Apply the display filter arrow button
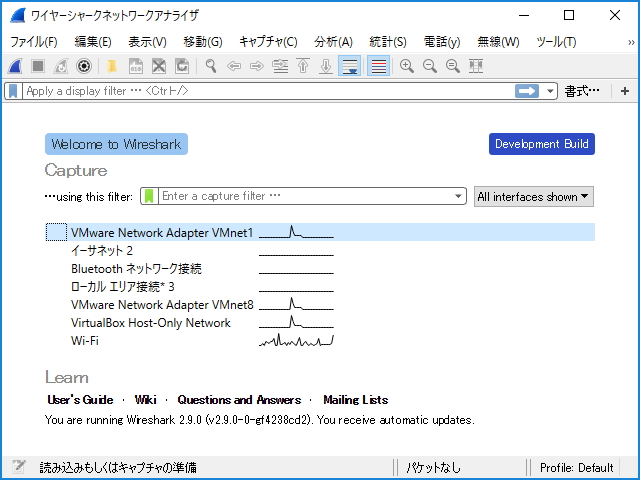This screenshot has width=640, height=480. click(527, 91)
